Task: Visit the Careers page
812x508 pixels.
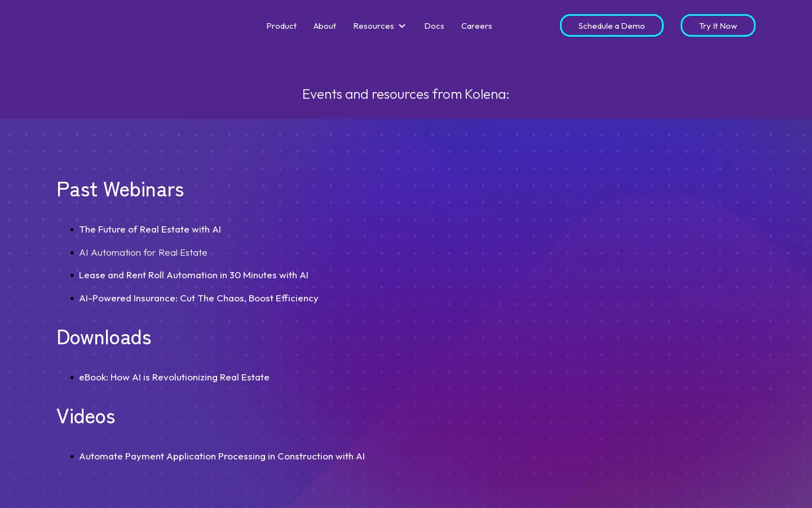Action: (x=476, y=26)
